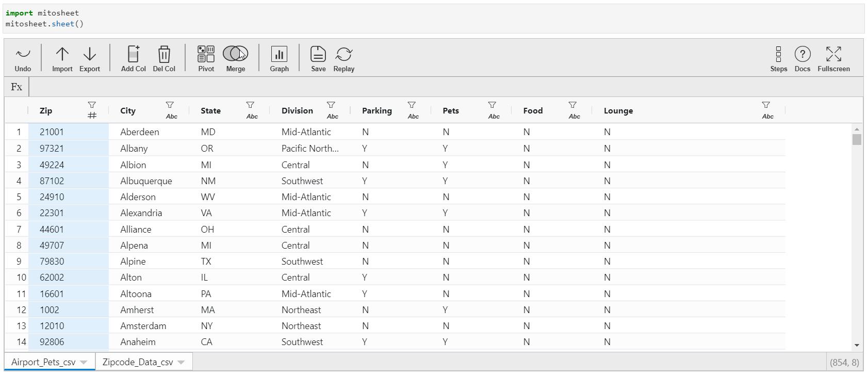Open the filter for the State column
Image resolution: width=868 pixels, height=375 pixels.
250,105
